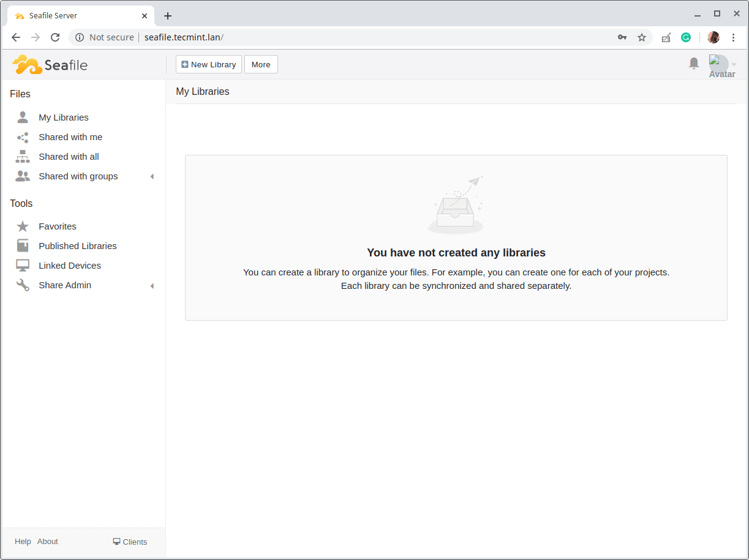The image size is (749, 560).
Task: Click the address bar URL
Action: [184, 37]
